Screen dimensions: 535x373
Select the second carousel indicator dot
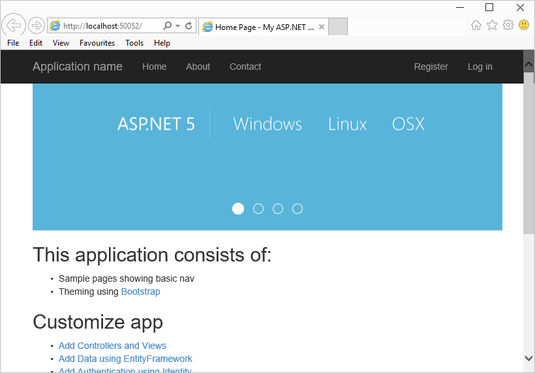(258, 209)
